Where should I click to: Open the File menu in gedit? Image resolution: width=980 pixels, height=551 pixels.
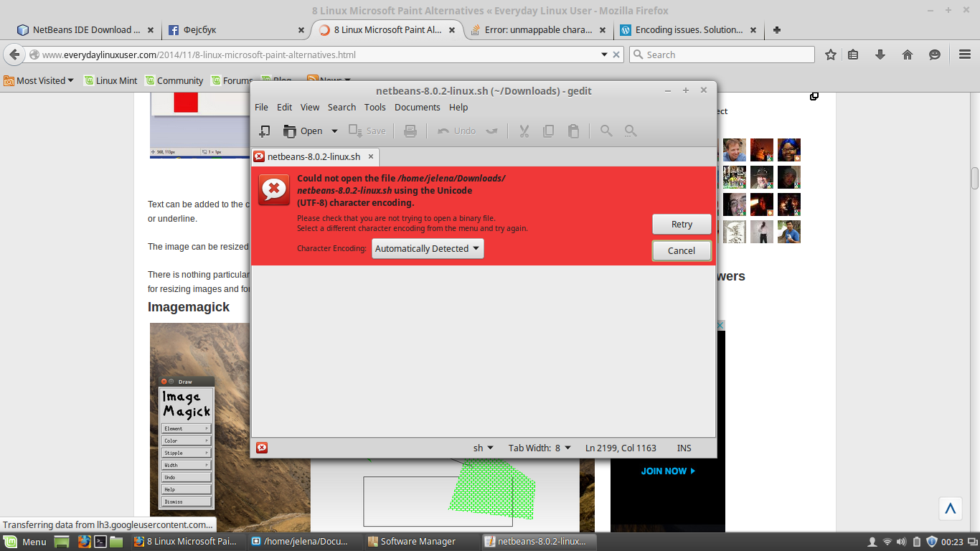pyautogui.click(x=261, y=107)
